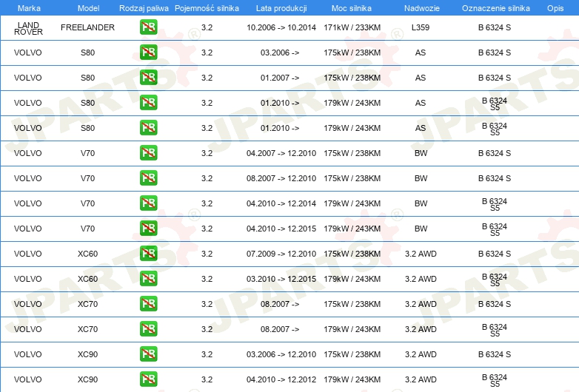This screenshot has width=579, height=392.
Task: Click the Model column header
Action: pyautogui.click(x=88, y=8)
